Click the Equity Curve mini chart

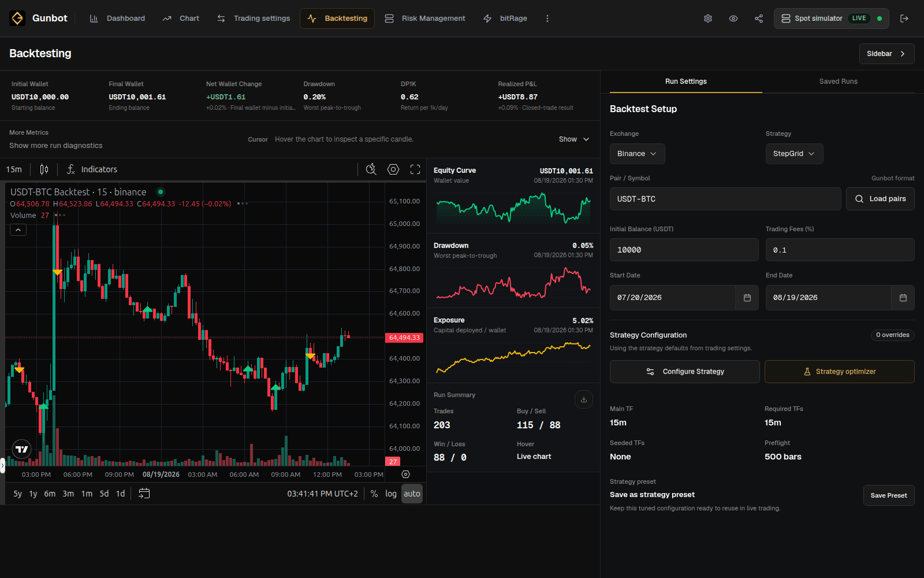tap(513, 208)
